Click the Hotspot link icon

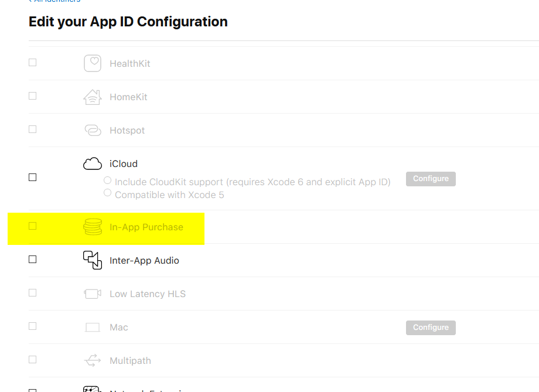pyautogui.click(x=93, y=130)
